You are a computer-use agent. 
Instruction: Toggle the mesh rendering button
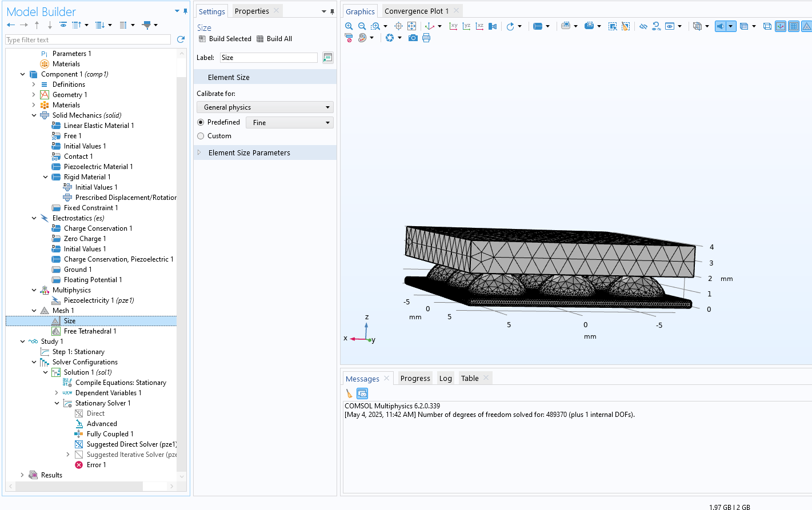806,26
